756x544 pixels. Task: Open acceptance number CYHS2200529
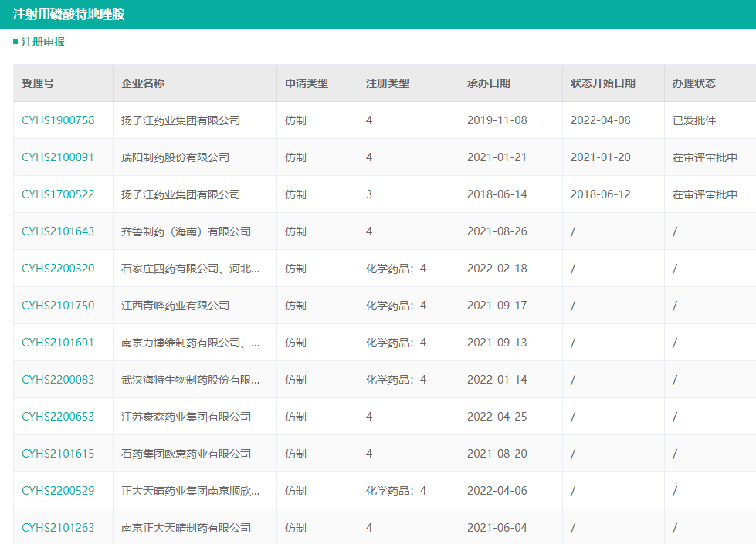pyautogui.click(x=58, y=491)
